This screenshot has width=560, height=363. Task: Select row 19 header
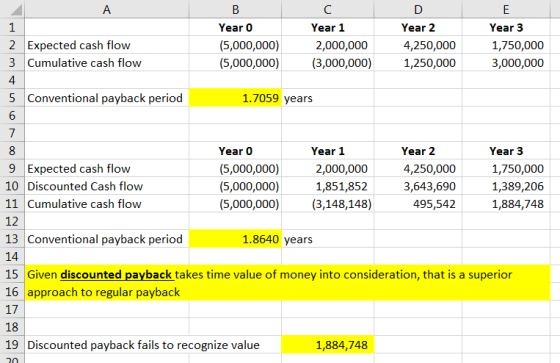point(12,344)
